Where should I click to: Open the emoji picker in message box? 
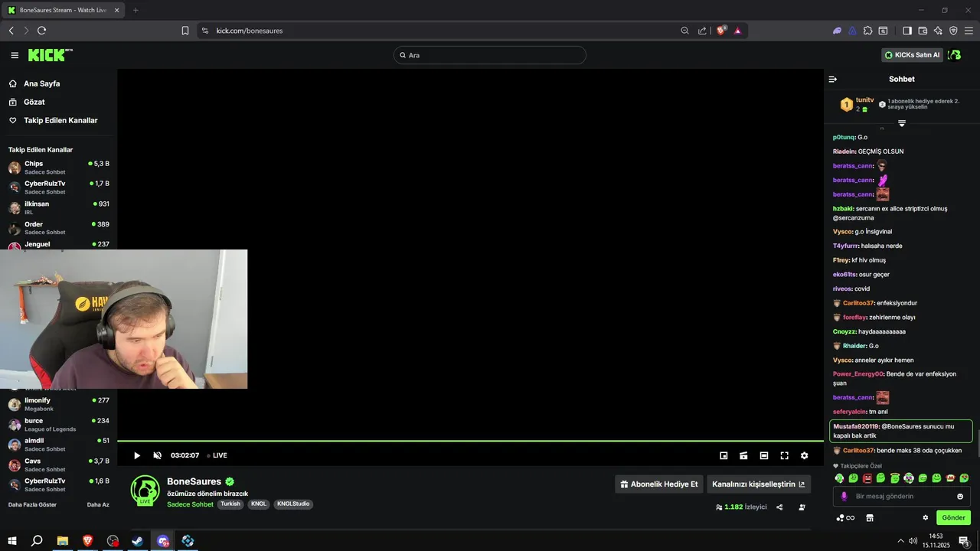[x=960, y=496]
